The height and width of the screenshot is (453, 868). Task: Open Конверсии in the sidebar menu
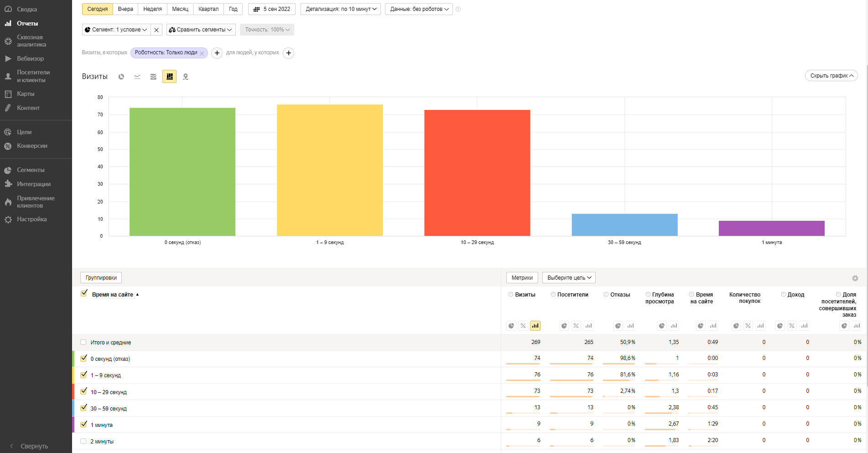(32, 146)
